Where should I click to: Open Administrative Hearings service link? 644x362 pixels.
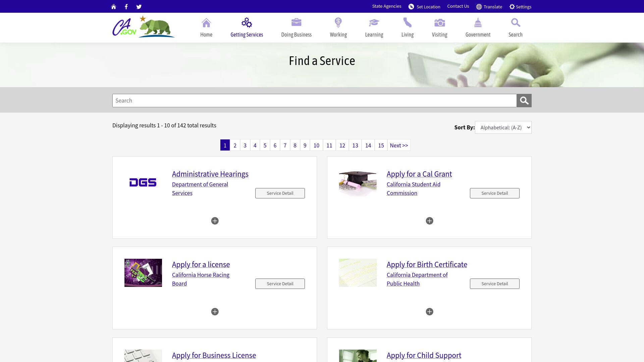(x=210, y=174)
